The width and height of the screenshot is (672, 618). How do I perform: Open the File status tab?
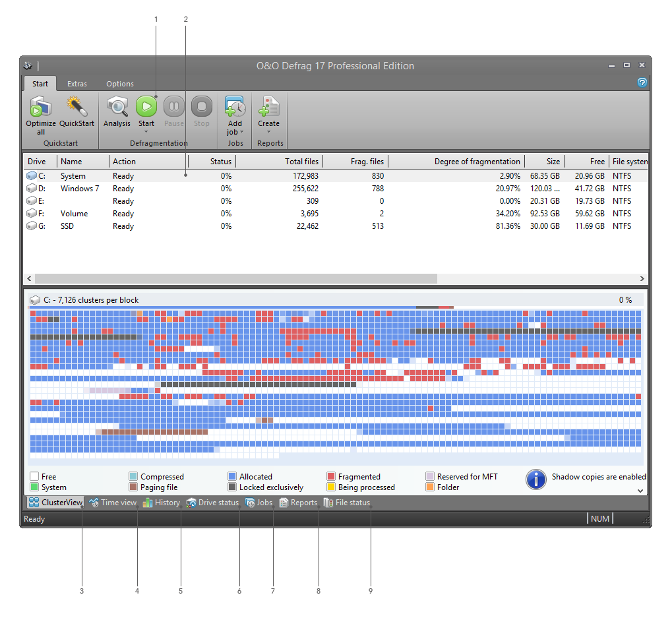tap(346, 503)
